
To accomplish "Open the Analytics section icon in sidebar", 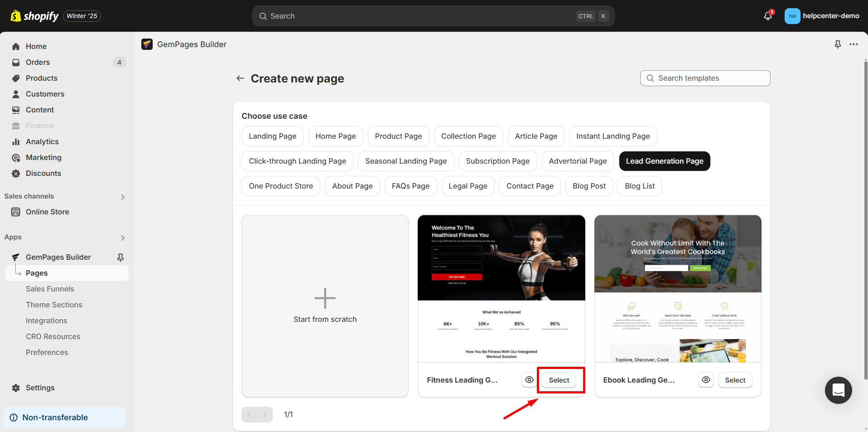I will 16,141.
